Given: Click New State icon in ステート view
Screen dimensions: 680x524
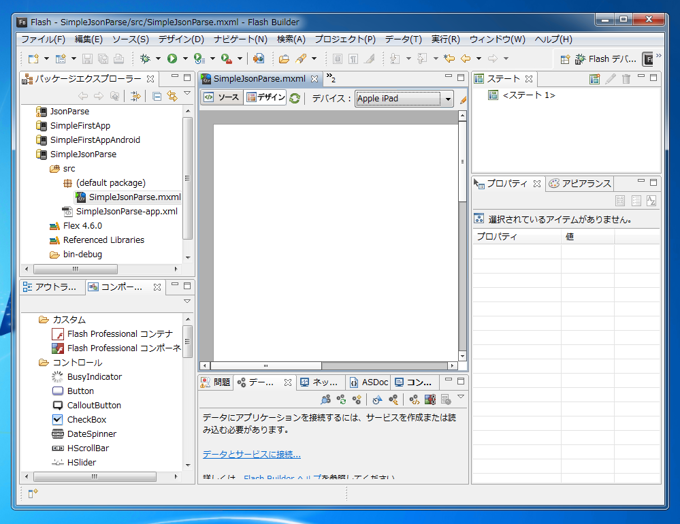Looking at the screenshot, I should point(595,79).
